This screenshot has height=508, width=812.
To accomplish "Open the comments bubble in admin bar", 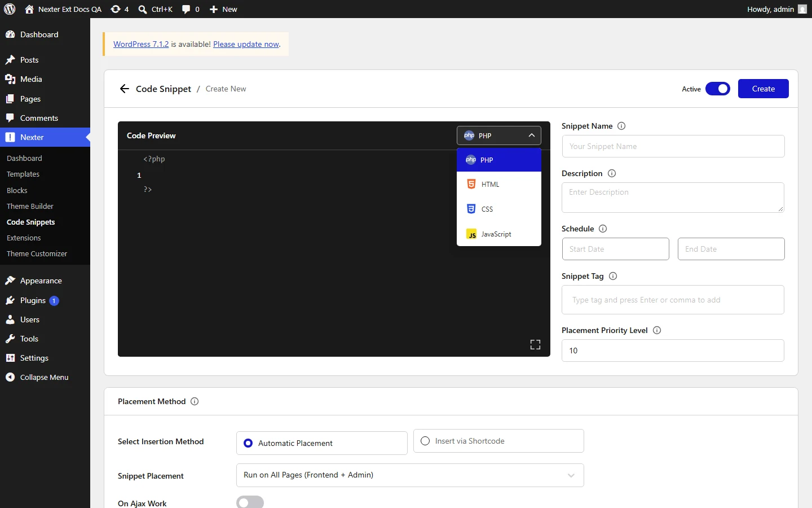I will pyautogui.click(x=191, y=9).
